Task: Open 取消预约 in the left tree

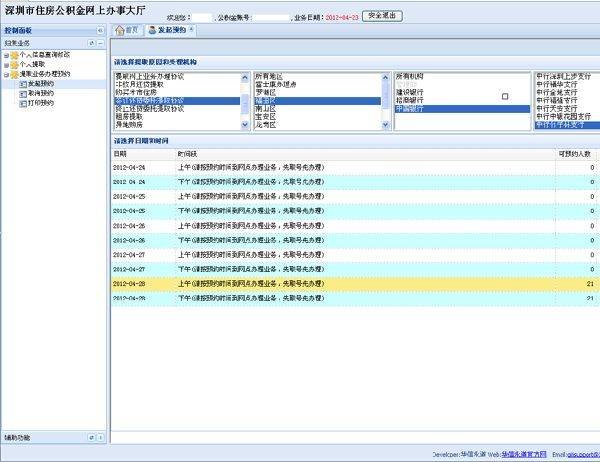Action: [x=41, y=93]
